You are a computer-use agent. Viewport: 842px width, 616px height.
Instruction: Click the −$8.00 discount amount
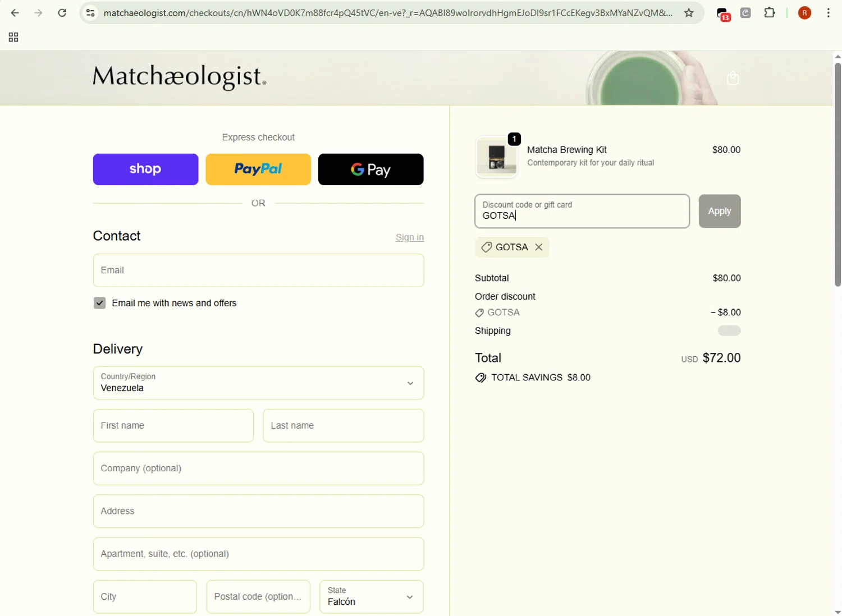point(726,312)
